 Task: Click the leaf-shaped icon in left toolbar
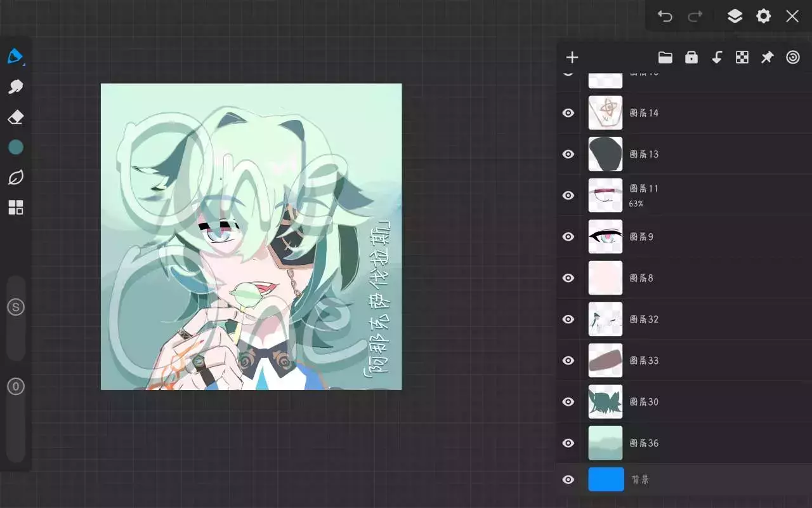point(16,178)
